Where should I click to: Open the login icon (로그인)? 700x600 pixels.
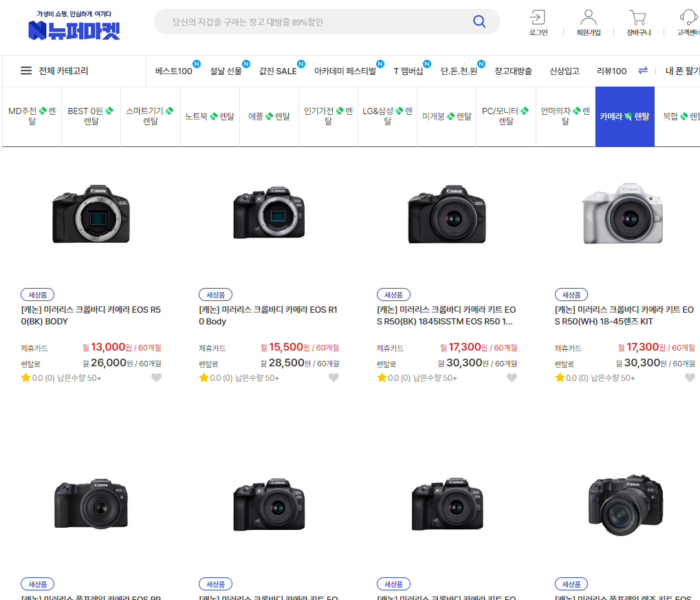tap(538, 17)
